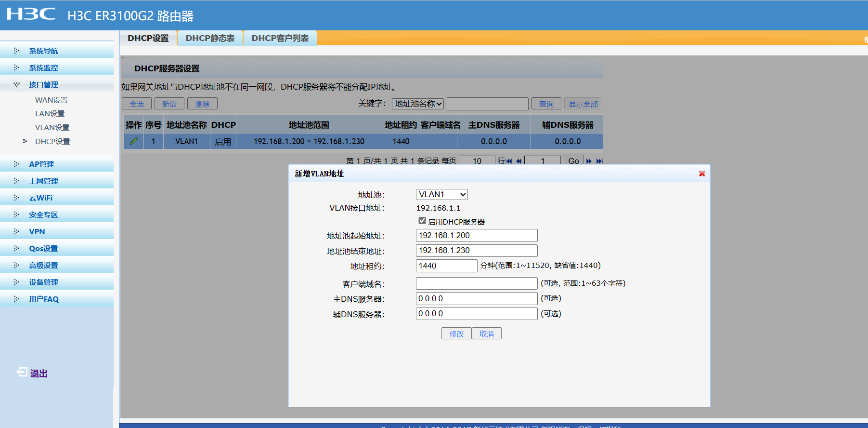Click the 全选 button
Image resolution: width=868 pixels, height=428 pixels.
point(137,104)
